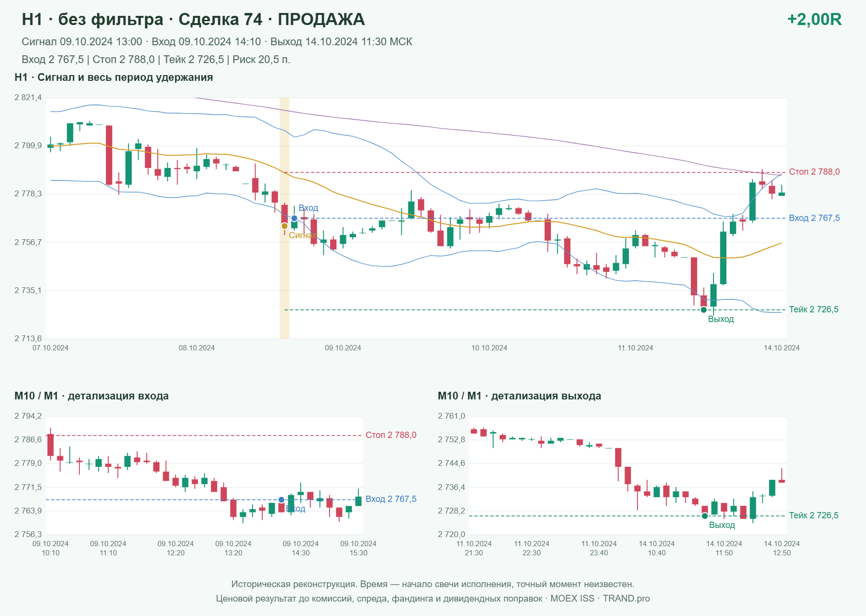This screenshot has width=866, height=616.
Task: Click the blue Вход marker on H1 chart
Action: pos(294,218)
